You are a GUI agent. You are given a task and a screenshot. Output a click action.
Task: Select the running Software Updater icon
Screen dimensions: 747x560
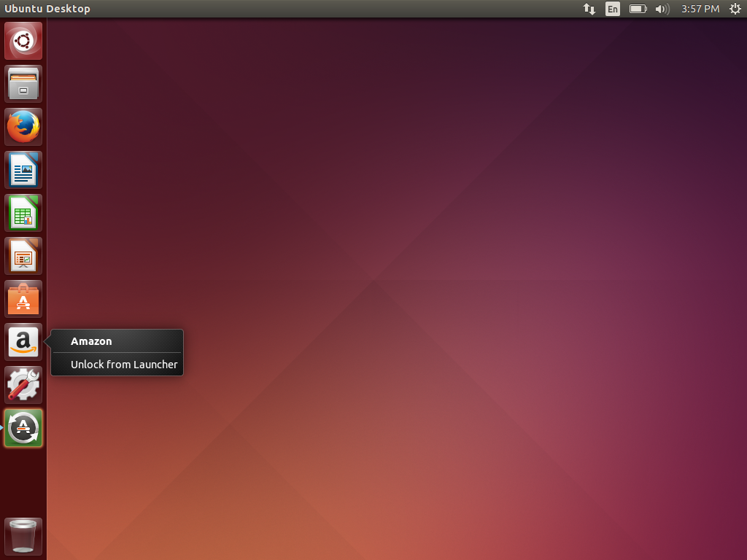(23, 428)
